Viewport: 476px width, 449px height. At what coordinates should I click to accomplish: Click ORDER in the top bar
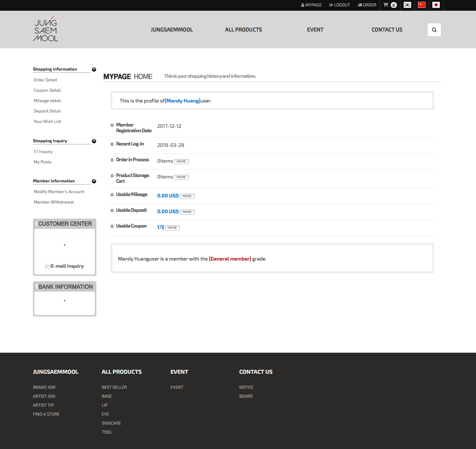click(x=367, y=5)
